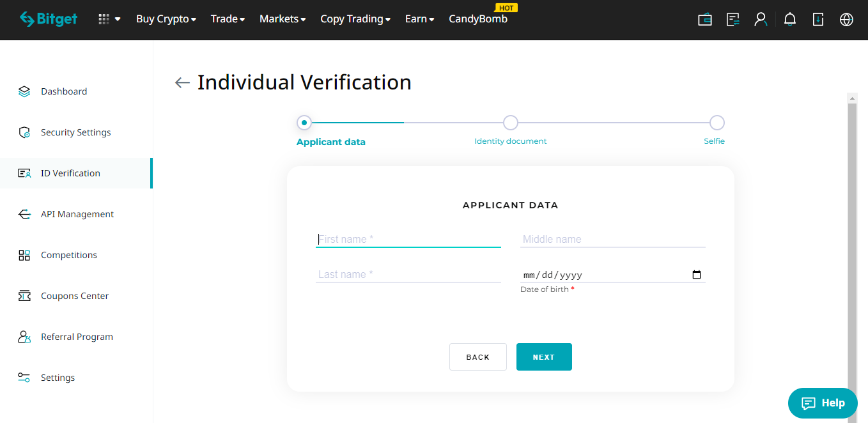
Task: Open the orders list icon in header
Action: 733,19
